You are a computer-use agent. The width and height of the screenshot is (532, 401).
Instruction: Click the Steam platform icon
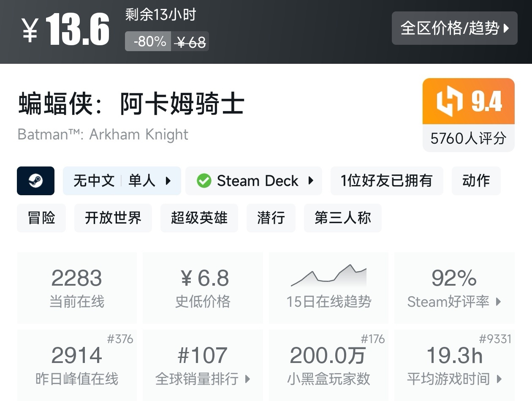tap(35, 181)
